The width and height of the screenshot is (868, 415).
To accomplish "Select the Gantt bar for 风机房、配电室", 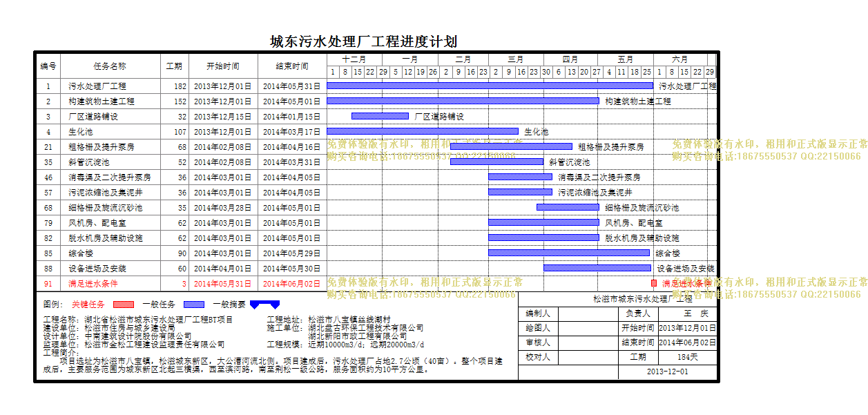I will click(x=543, y=222).
